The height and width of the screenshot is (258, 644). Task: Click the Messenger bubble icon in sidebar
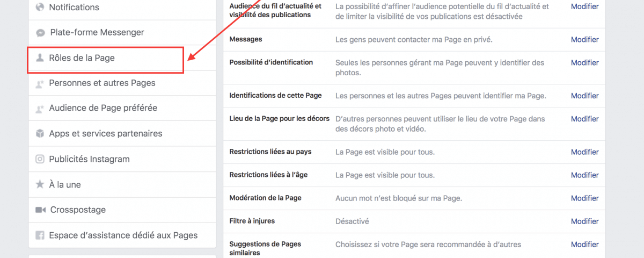coord(40,33)
